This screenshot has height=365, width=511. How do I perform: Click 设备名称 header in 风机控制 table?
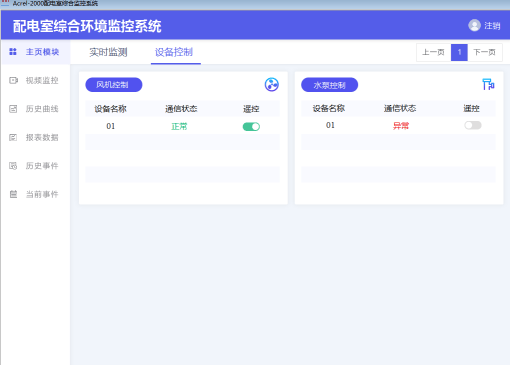(110, 109)
